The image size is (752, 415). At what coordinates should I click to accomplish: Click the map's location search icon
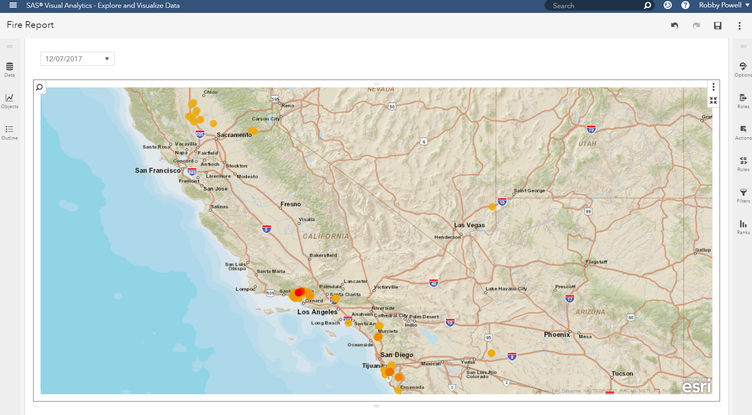pos(39,87)
